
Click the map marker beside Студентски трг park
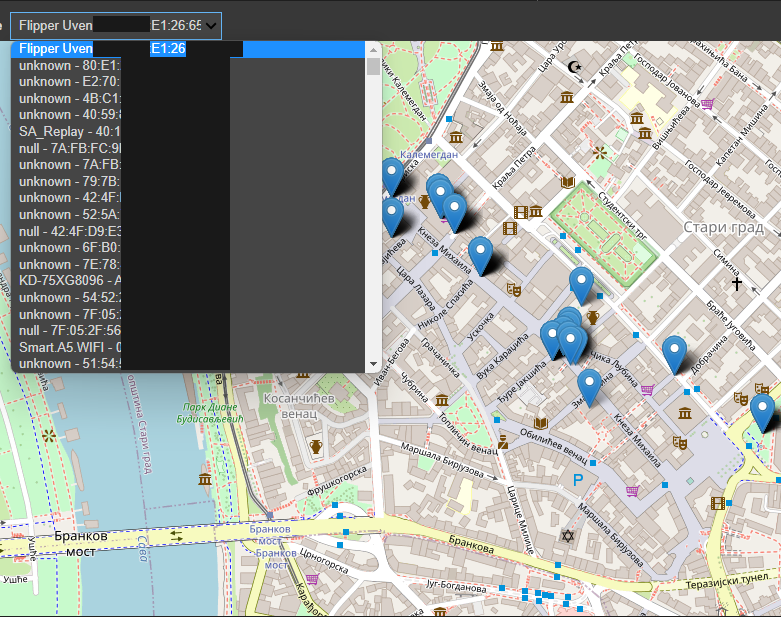tap(581, 282)
